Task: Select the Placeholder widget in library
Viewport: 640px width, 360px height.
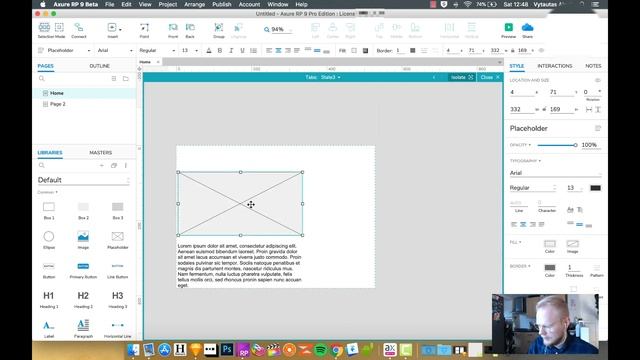Action: click(x=118, y=239)
